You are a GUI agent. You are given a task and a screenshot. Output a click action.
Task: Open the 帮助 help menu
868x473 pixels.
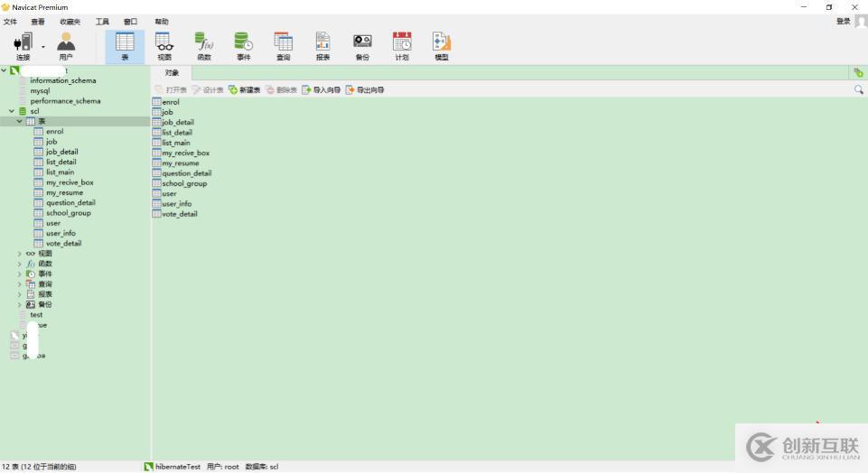162,22
